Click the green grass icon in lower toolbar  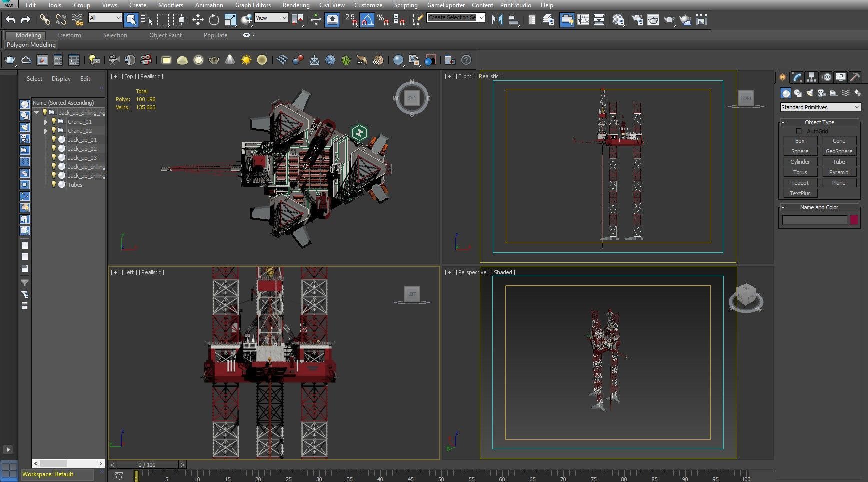[x=346, y=60]
